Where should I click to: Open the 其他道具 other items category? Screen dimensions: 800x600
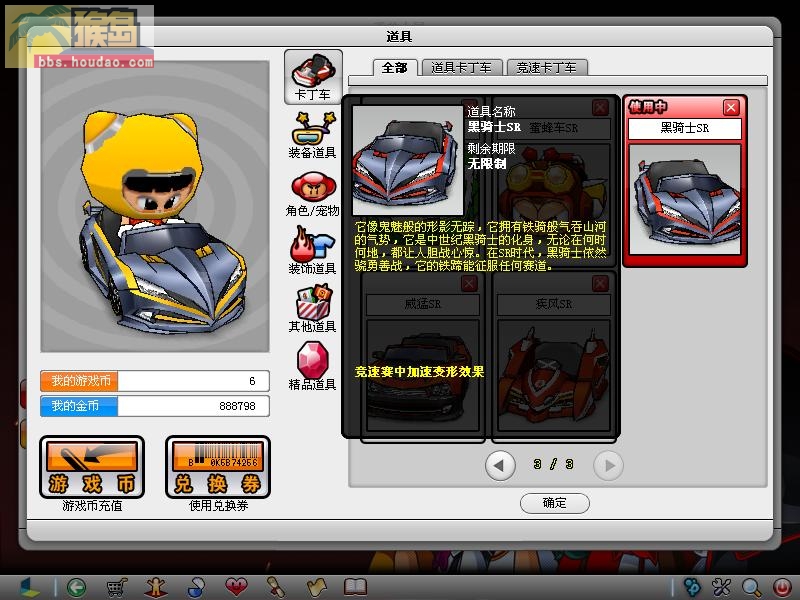pos(313,309)
